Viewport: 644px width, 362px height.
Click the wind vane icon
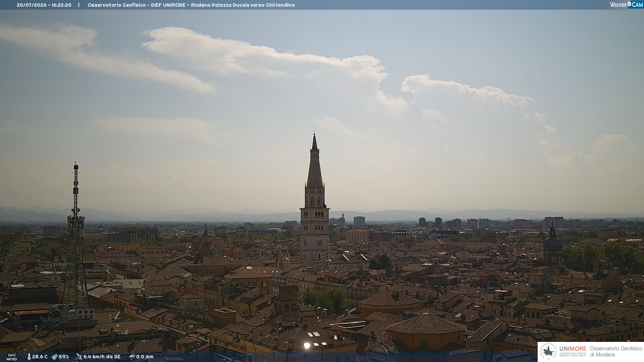coord(79,357)
